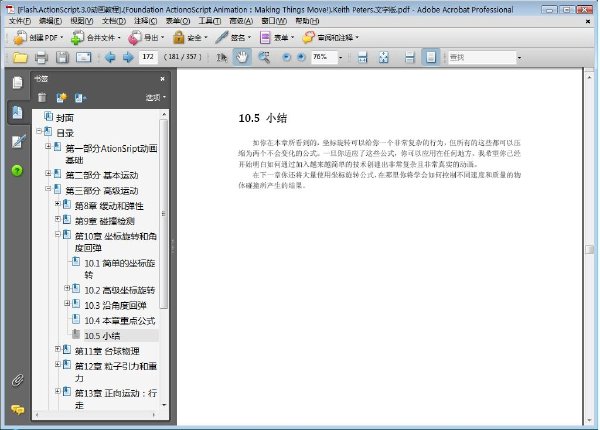This screenshot has width=600, height=430.
Task: Click the zoom in plus button
Action: click(x=302, y=57)
